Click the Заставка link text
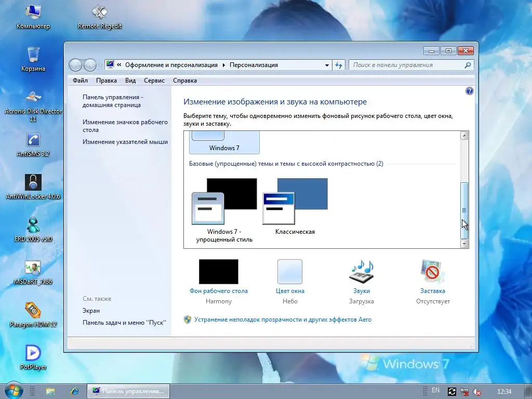 click(x=432, y=291)
